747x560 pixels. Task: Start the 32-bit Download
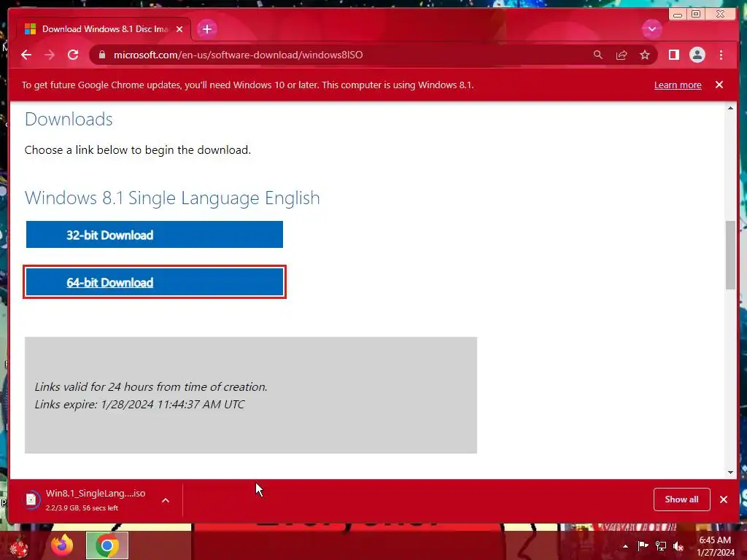coord(155,234)
